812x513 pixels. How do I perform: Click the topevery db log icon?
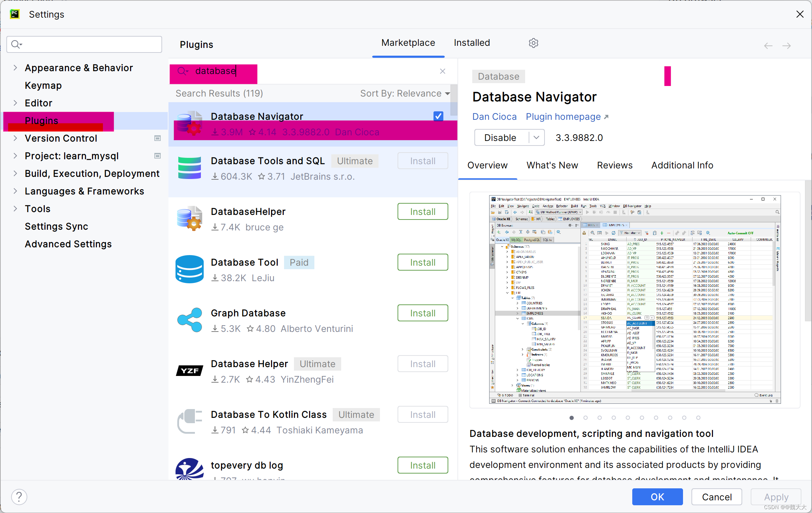190,469
